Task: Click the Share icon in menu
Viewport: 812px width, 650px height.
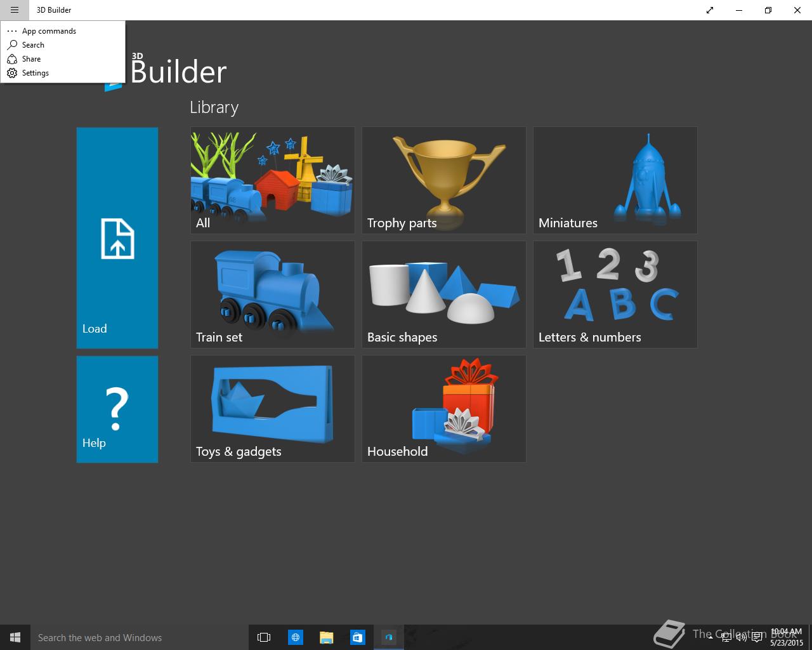Action: tap(12, 59)
